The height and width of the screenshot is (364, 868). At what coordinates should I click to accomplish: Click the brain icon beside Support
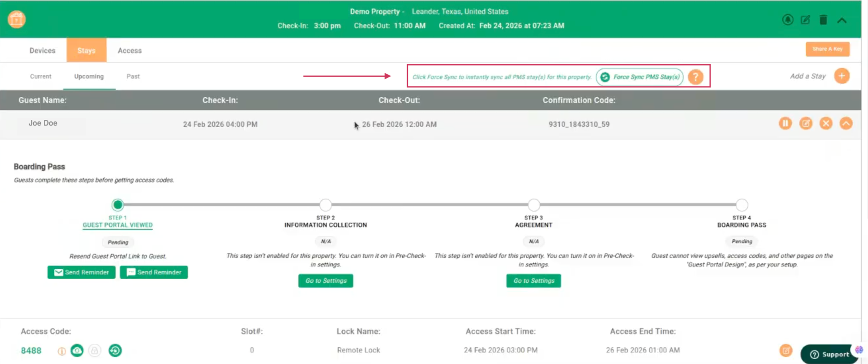click(x=859, y=350)
